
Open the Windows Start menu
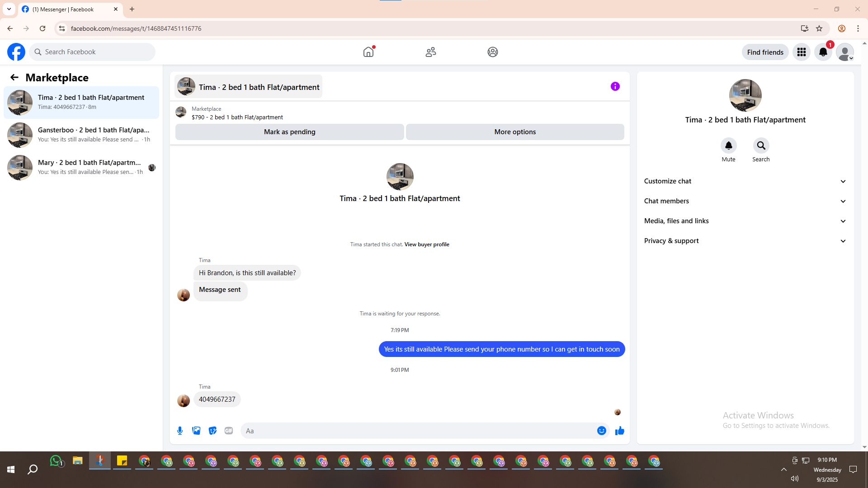click(x=11, y=470)
